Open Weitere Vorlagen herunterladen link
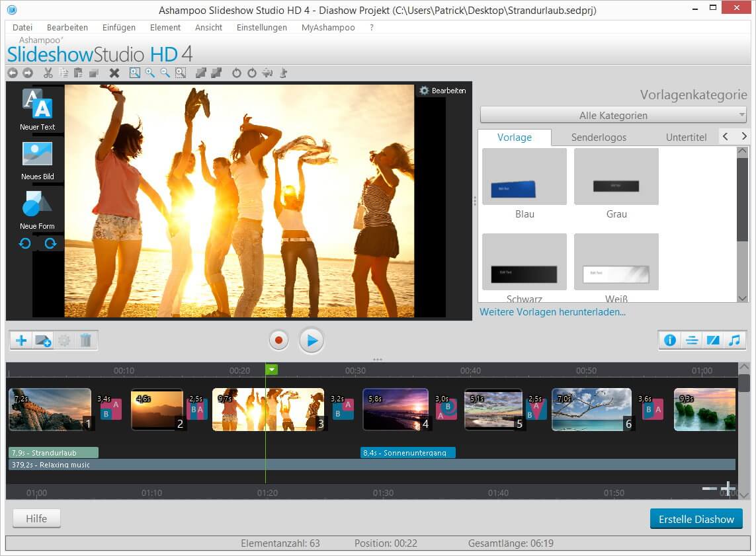Screen dimensions: 756x556 (x=552, y=311)
